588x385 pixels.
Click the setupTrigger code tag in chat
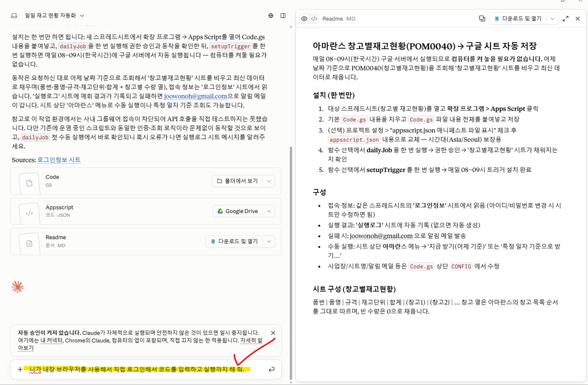(230, 46)
